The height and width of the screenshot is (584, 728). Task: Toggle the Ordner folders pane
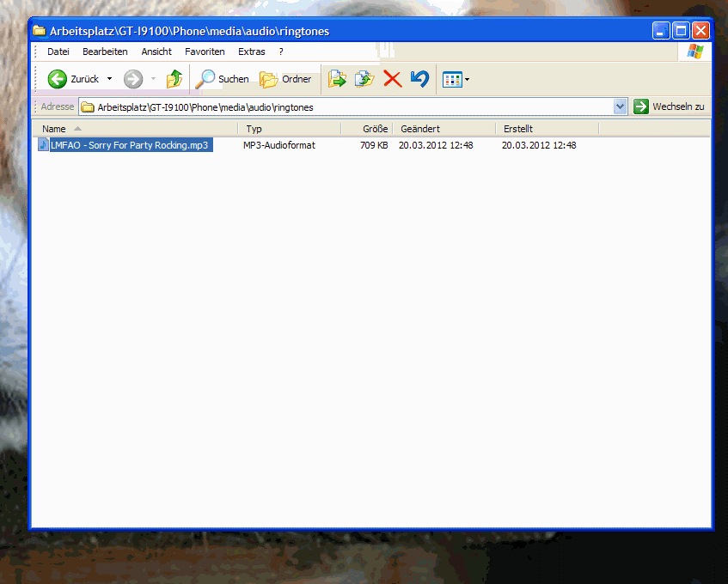(x=285, y=79)
